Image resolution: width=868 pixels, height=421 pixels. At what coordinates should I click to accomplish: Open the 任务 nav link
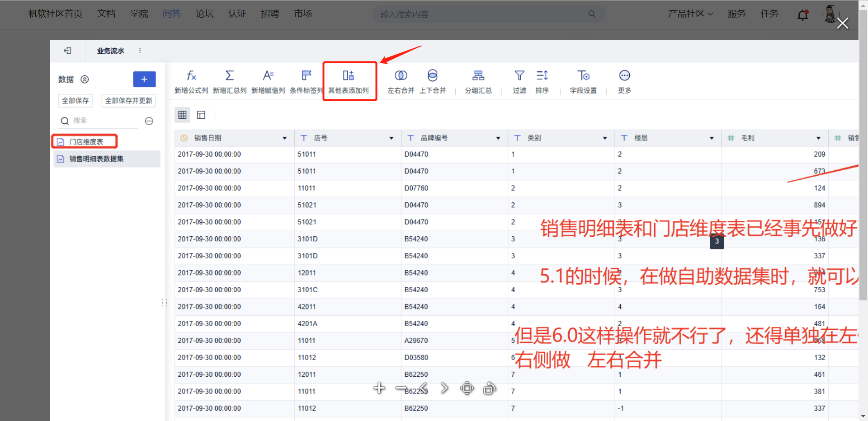[x=769, y=14]
